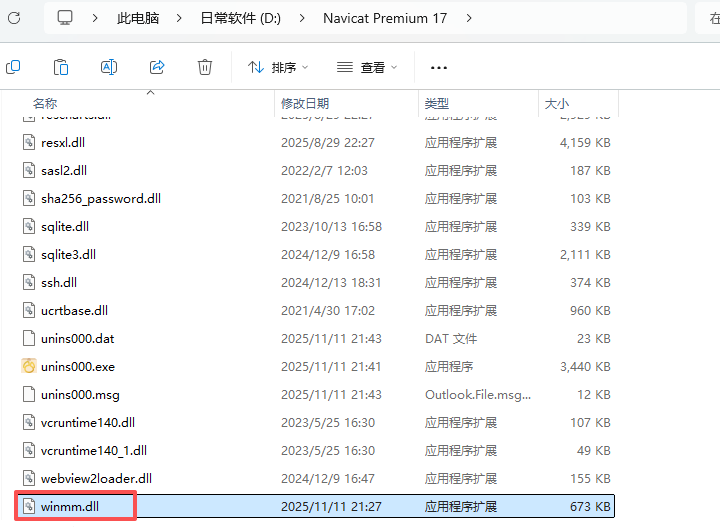Sort by 修改日期 column header
Screen dimensions: 720x527
pos(305,104)
